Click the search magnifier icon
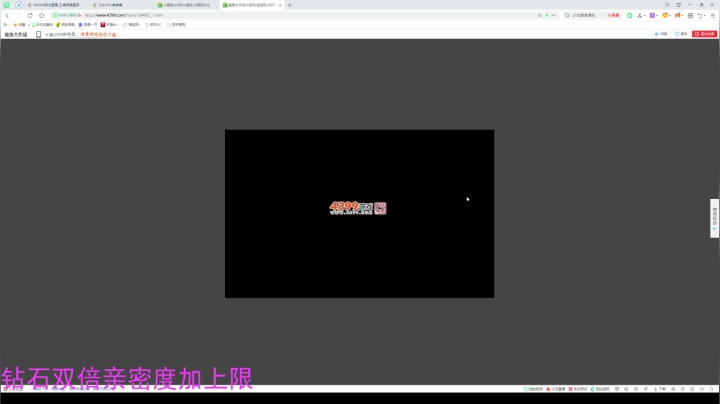Viewport: 720px width, 404px height. tap(567, 15)
